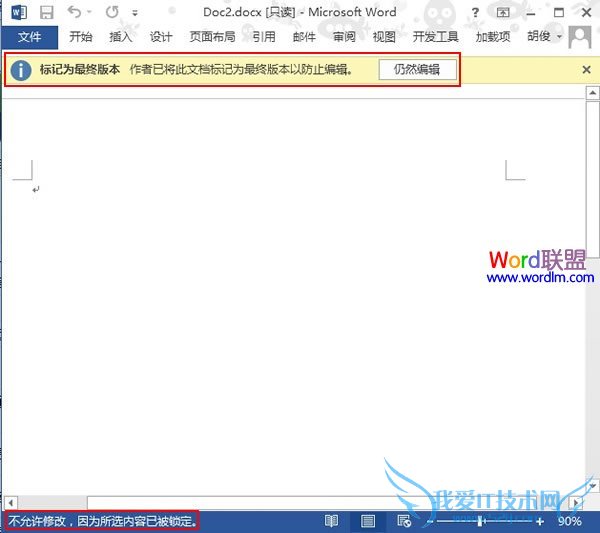
Task: Switch to the 审阅 tab
Action: [x=344, y=37]
